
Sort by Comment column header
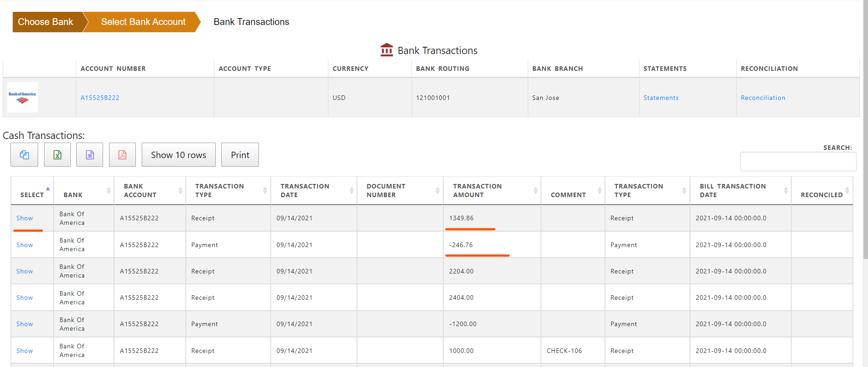[x=573, y=191]
